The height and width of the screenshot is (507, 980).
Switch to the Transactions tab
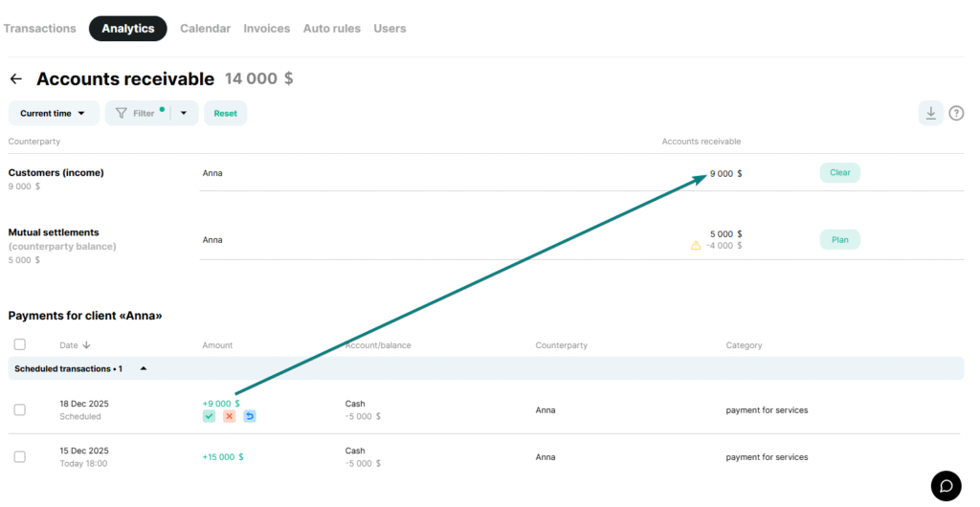pyautogui.click(x=39, y=29)
